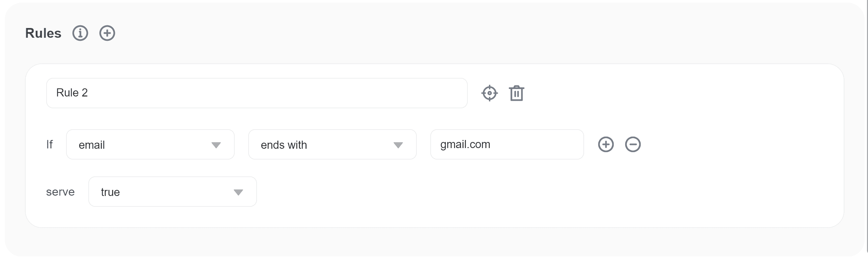Click the Rules section heading
Viewport: 868px width, 257px height.
[43, 33]
